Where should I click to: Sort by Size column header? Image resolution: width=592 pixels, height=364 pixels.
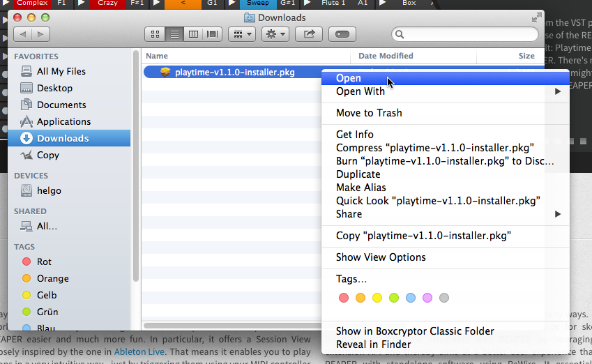[x=510, y=56]
